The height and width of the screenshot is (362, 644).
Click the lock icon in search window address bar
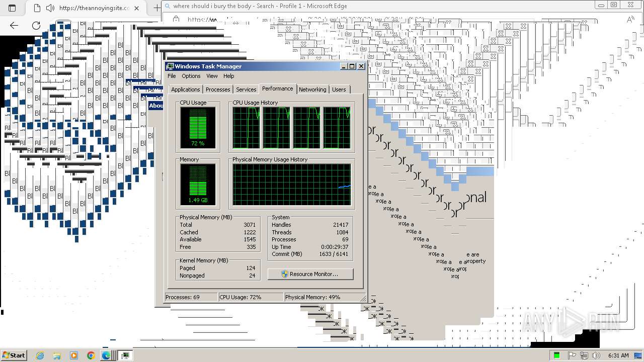[176, 20]
